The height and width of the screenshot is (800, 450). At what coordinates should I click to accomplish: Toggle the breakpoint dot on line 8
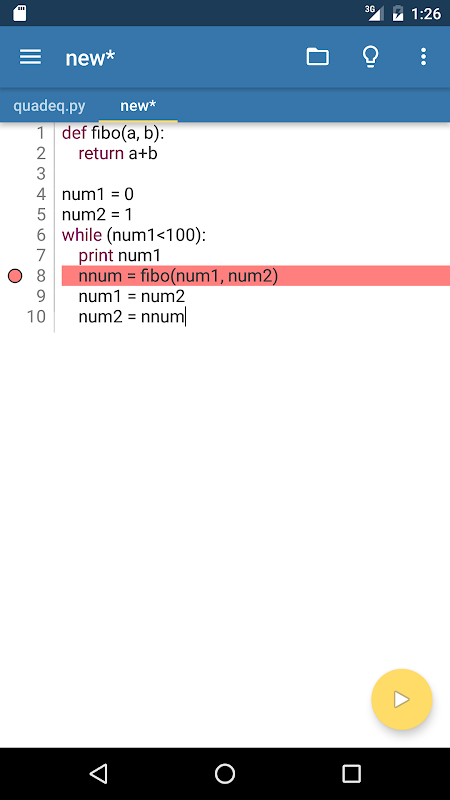tap(15, 276)
